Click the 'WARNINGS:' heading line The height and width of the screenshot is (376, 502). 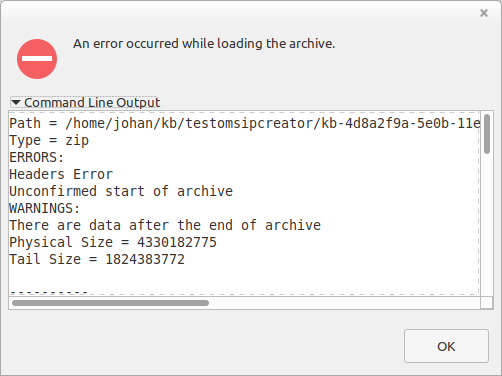pos(45,208)
